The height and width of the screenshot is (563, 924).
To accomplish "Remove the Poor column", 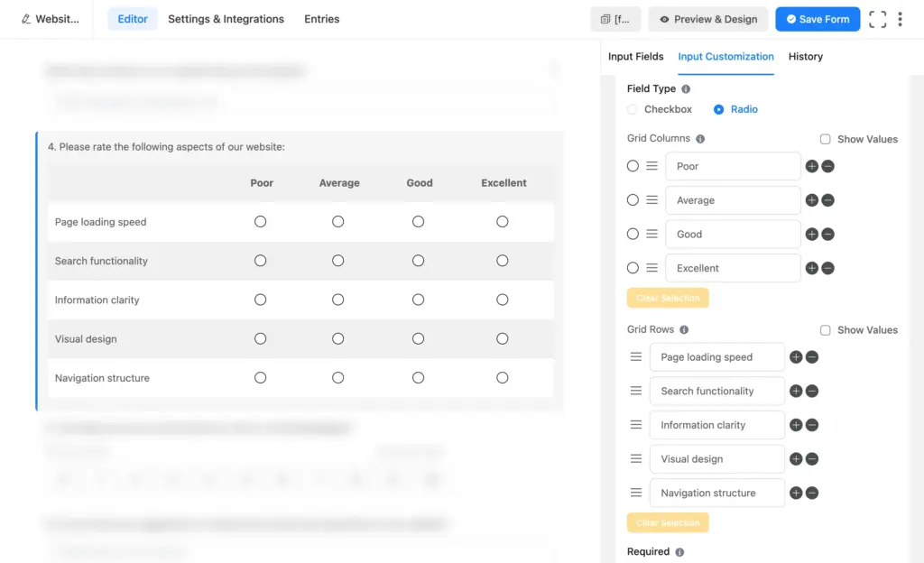I will click(827, 166).
